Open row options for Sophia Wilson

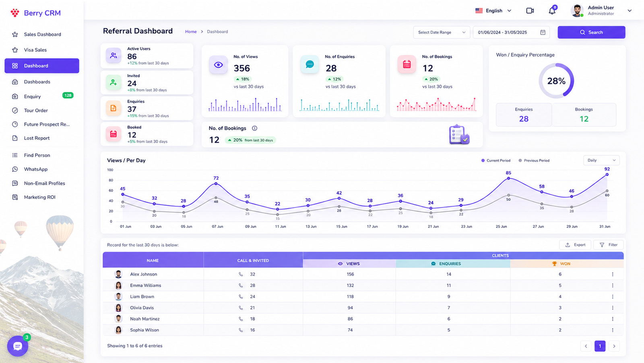(x=613, y=330)
